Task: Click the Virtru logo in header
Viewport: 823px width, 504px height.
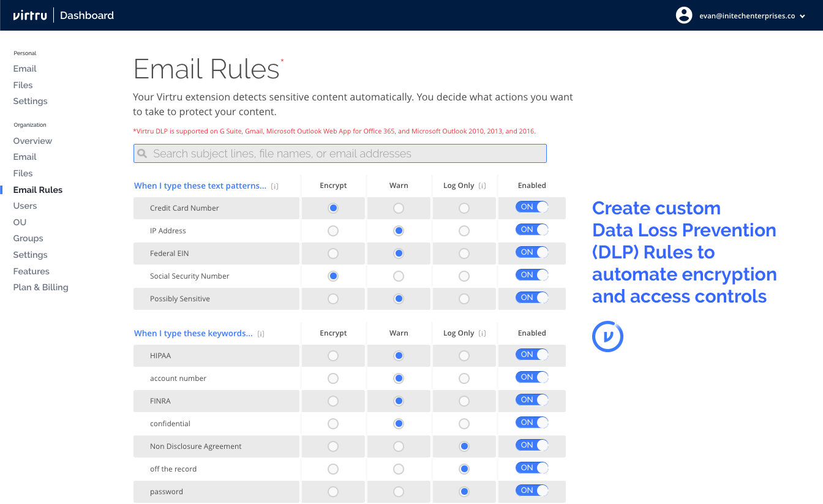Action: coord(30,15)
